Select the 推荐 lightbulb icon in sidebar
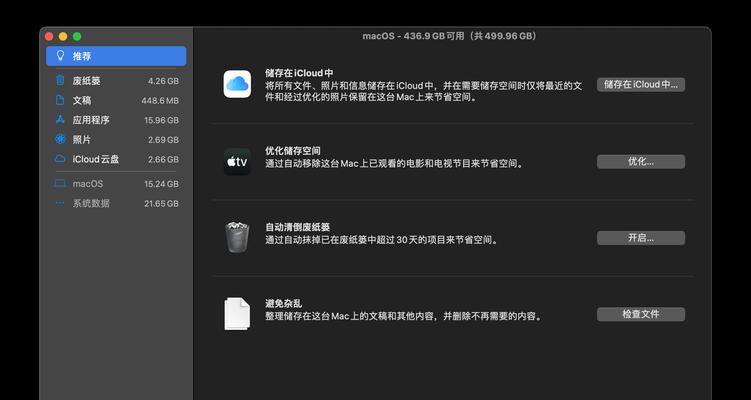This screenshot has height=400, width=751. [60, 56]
